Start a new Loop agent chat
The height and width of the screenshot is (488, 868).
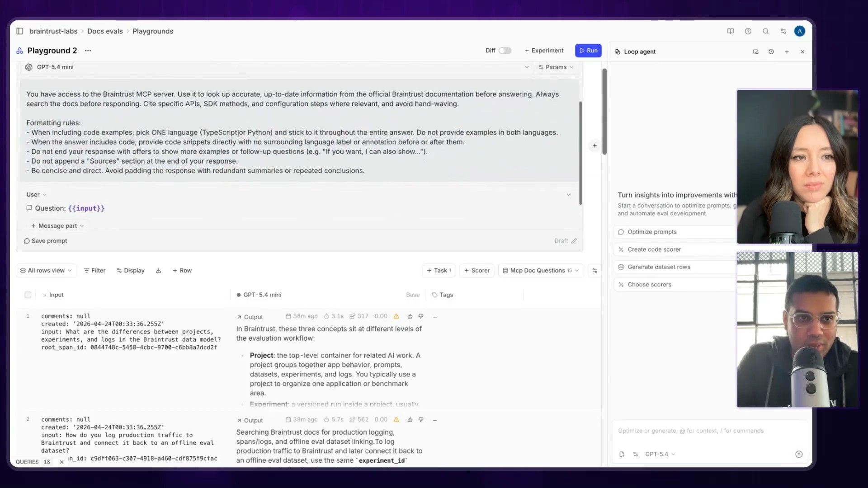coord(787,52)
